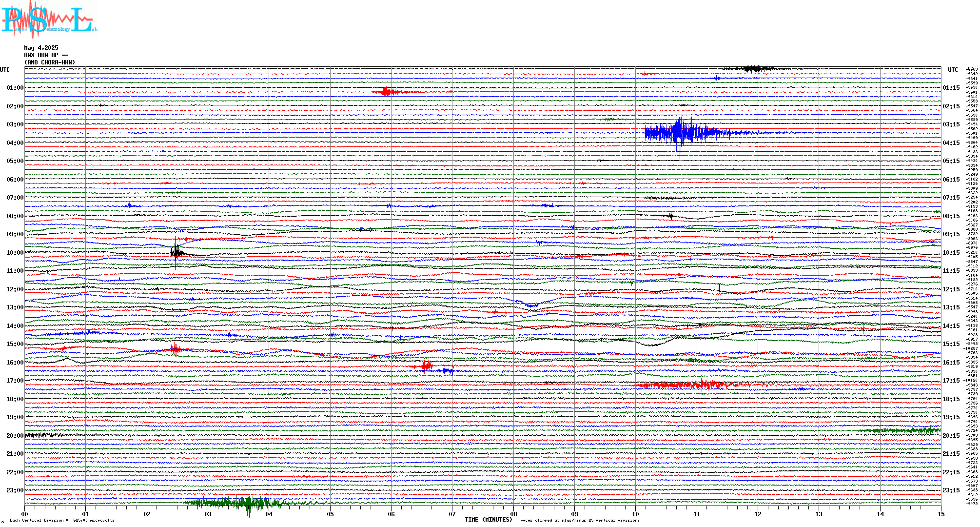The height and width of the screenshot is (527, 980).
Task: Click the left hour label "03:00"
Action: coord(15,124)
